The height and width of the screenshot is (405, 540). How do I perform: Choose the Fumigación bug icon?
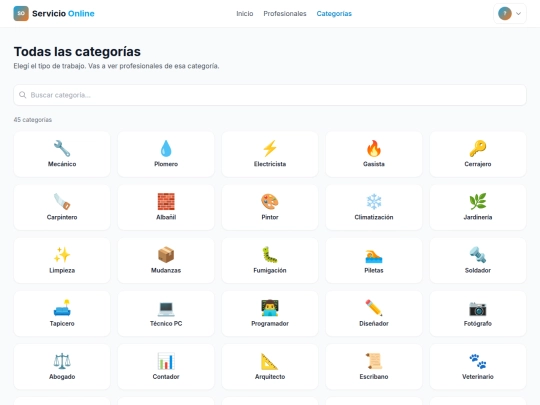tap(270, 255)
